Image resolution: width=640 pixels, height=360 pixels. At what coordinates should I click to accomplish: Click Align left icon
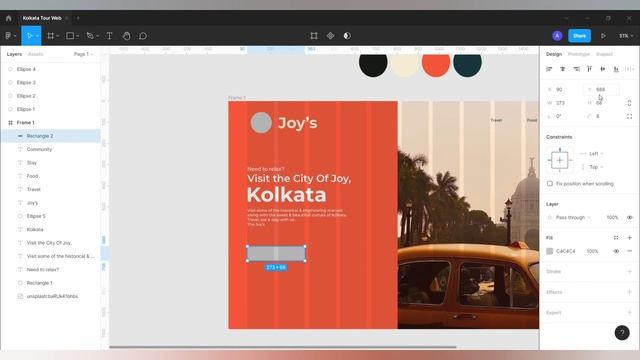click(x=549, y=69)
